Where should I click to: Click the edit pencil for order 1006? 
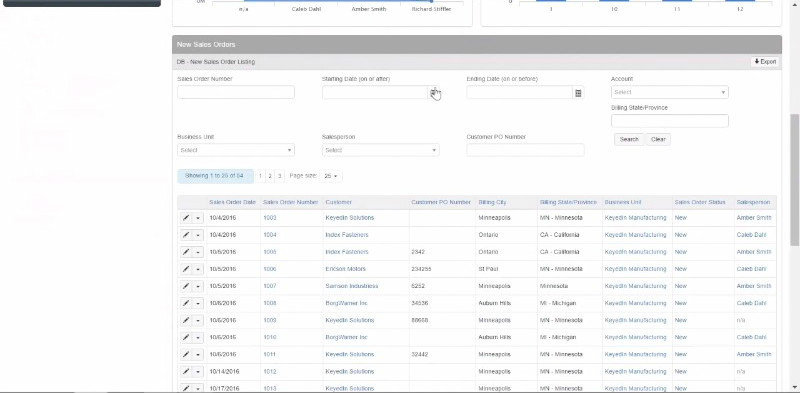tap(186, 269)
